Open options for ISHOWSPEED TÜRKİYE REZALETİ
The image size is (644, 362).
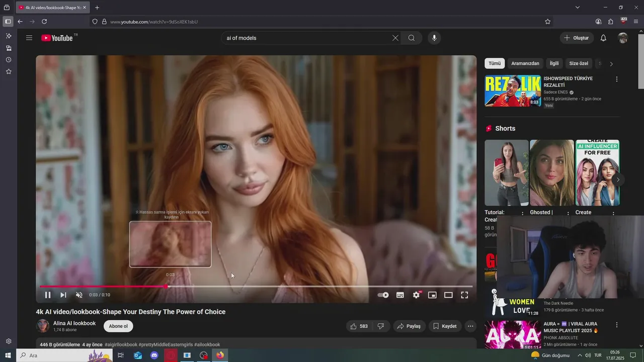(617, 79)
